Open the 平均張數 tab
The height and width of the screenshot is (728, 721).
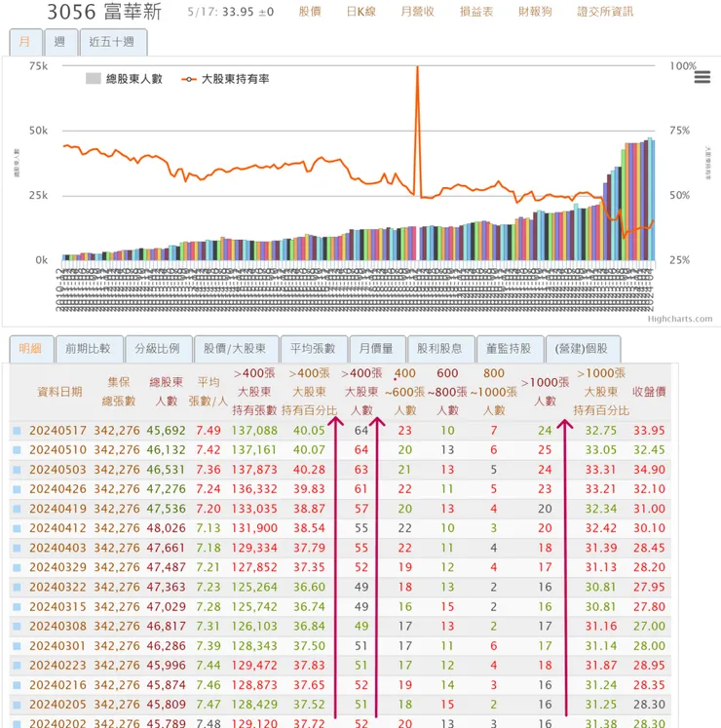(314, 349)
